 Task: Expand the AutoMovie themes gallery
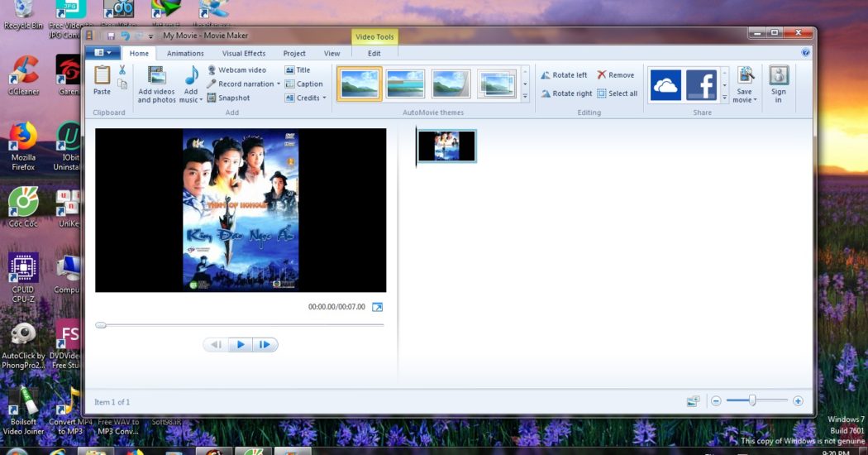525,97
